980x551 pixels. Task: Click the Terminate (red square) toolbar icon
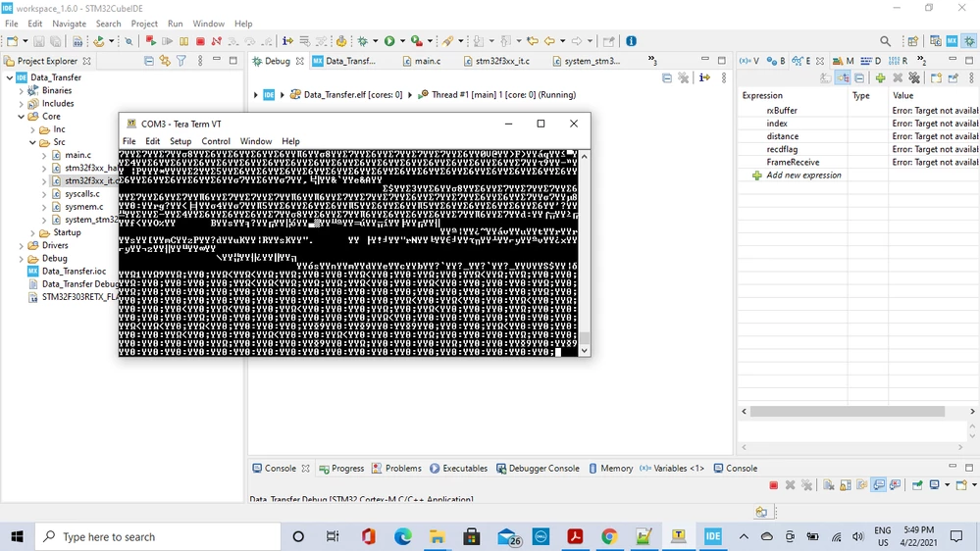(200, 41)
